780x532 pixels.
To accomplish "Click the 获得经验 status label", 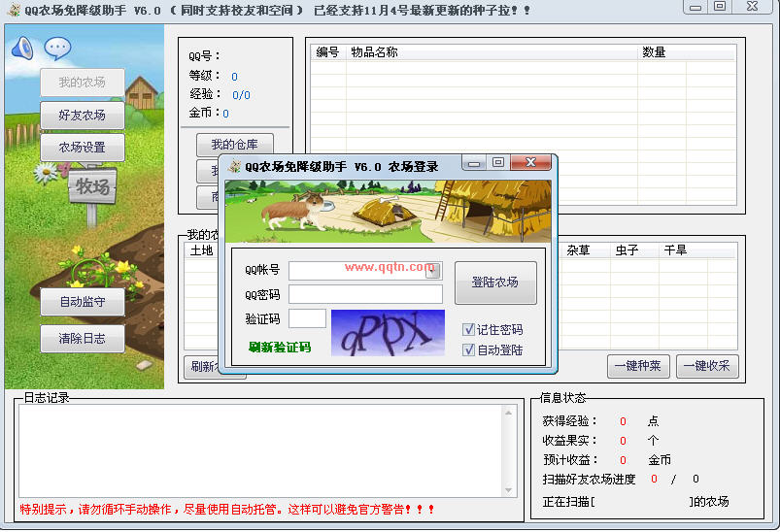I will tap(569, 421).
